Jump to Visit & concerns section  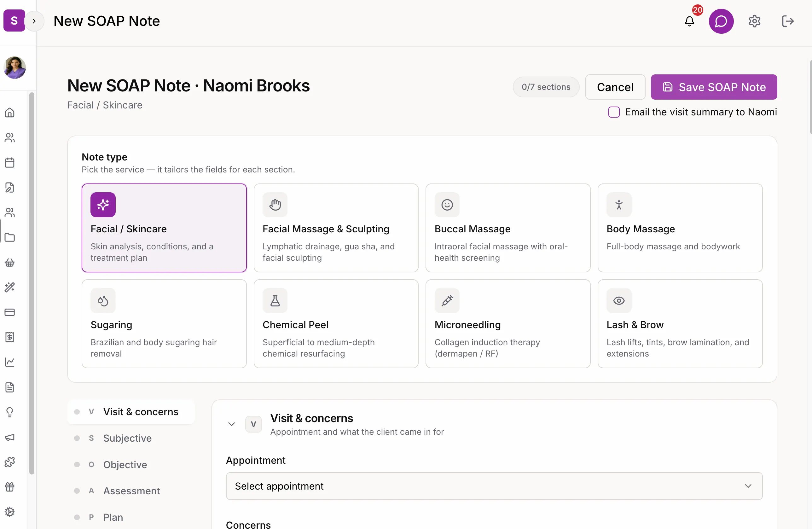[x=131, y=412]
